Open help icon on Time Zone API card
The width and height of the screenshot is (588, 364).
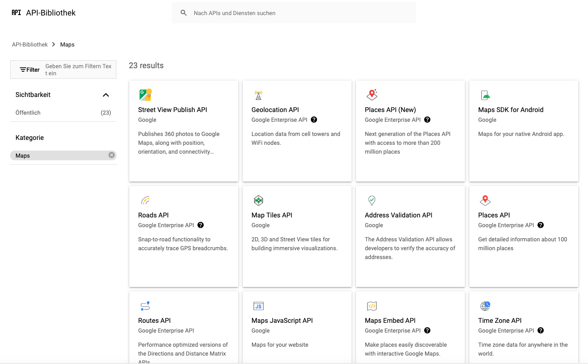click(541, 330)
